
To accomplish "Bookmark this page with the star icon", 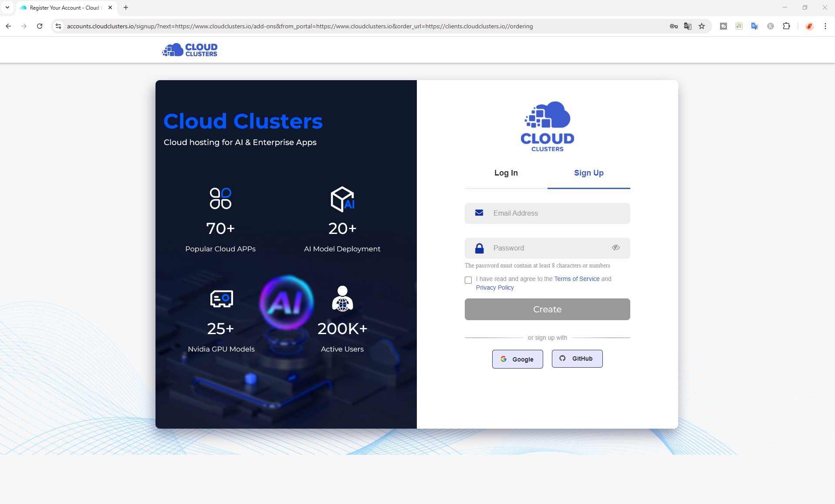I will (702, 26).
